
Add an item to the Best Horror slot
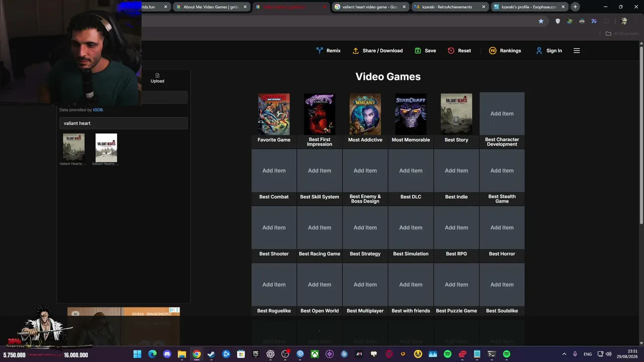[502, 227]
